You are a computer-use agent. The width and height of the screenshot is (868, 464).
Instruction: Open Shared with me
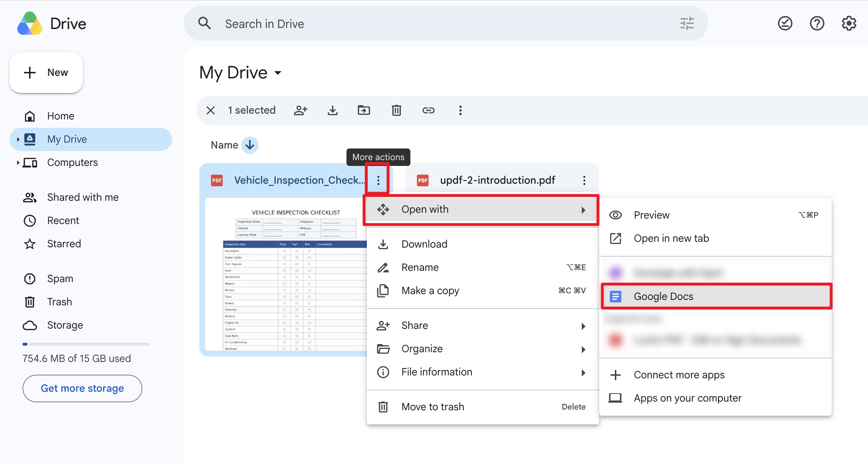(91, 198)
